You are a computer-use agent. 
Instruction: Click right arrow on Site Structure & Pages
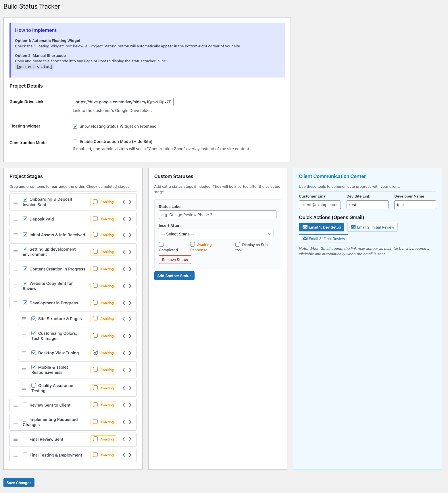pyautogui.click(x=130, y=319)
